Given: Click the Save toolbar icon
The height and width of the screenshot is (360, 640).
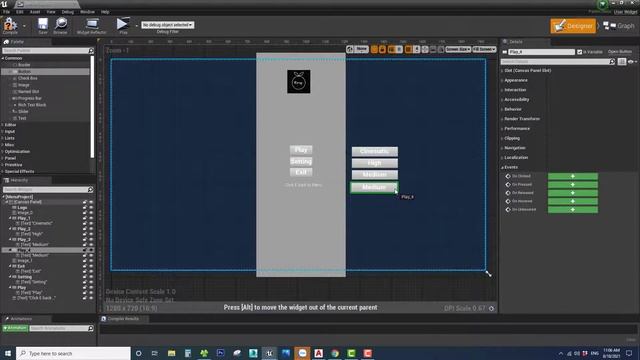Looking at the screenshot, I should [x=42, y=25].
